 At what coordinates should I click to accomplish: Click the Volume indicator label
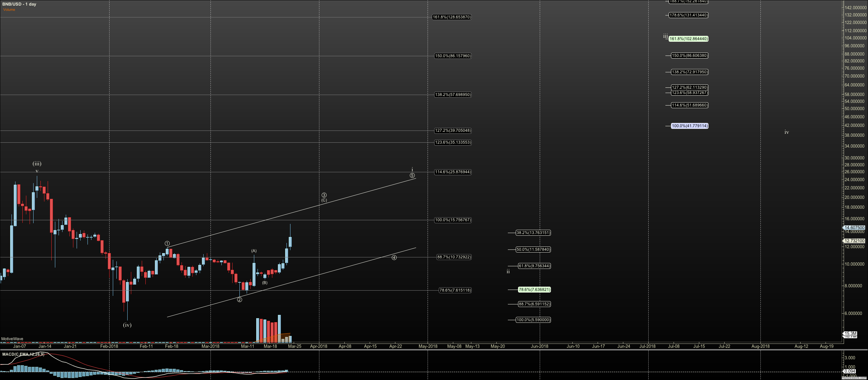click(x=9, y=10)
